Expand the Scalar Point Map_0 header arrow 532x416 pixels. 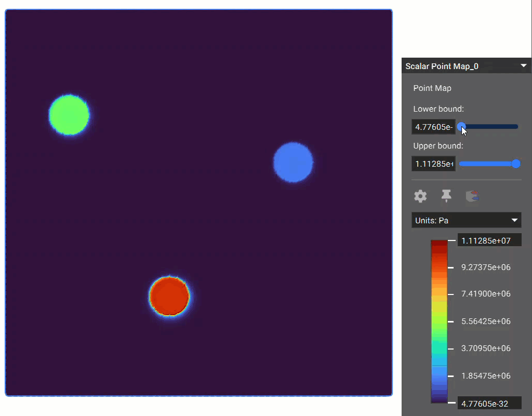[523, 66]
